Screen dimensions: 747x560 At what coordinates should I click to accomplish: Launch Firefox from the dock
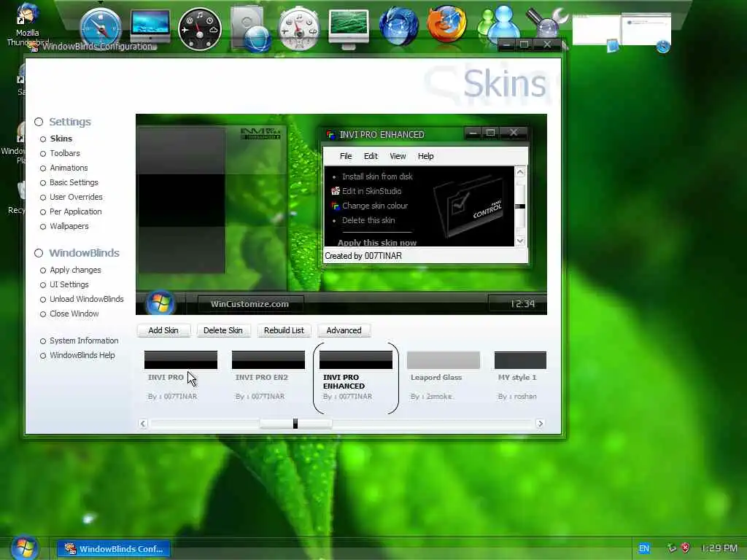446,24
